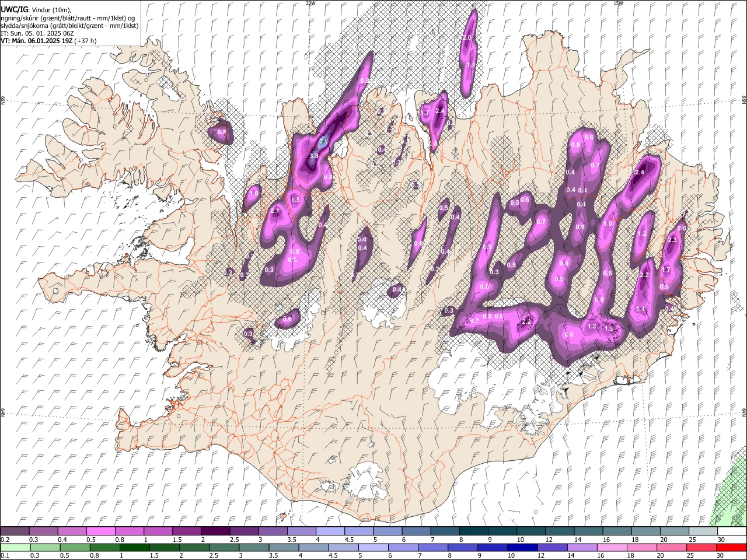Image resolution: width=747 pixels, height=560 pixels.
Task: Select the '0.1' label in the rain legend
Action: tap(5, 556)
